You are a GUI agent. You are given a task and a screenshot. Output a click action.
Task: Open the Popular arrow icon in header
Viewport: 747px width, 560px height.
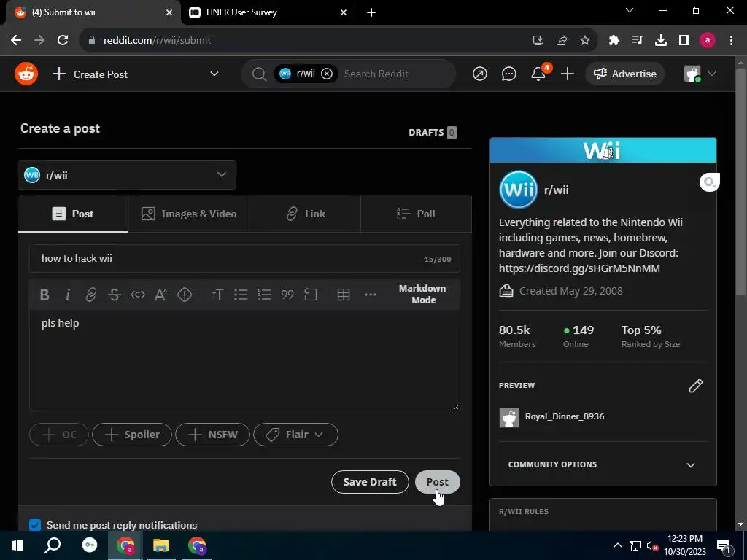480,74
